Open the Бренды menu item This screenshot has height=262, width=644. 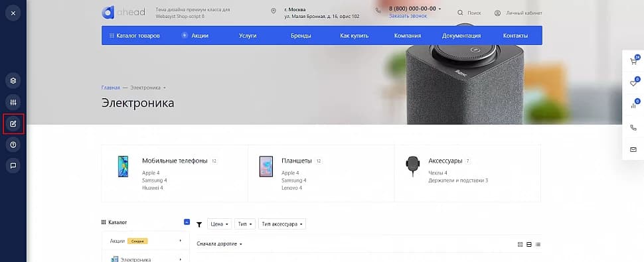point(301,36)
